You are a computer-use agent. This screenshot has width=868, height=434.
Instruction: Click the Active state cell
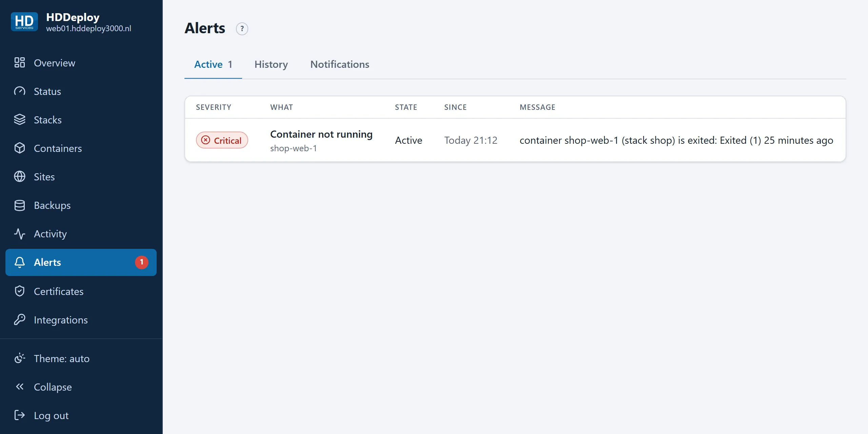coord(408,140)
